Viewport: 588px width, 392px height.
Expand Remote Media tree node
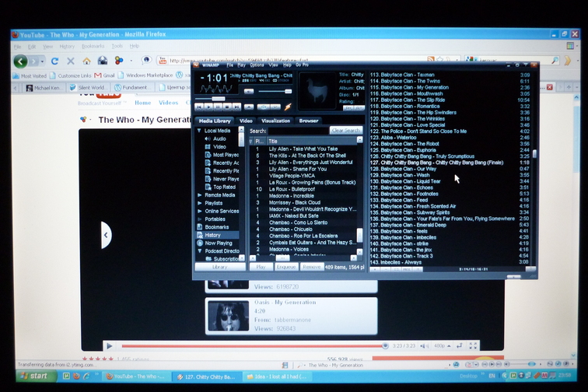199,195
